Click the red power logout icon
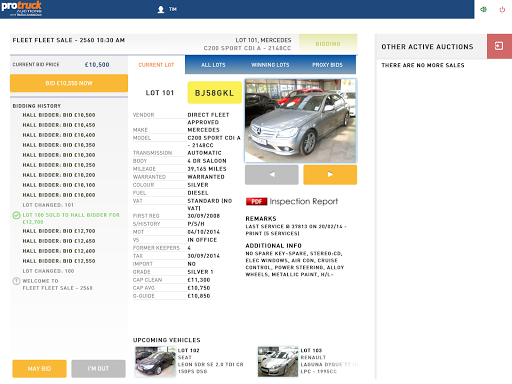Viewport: 512px width, 384px height. pyautogui.click(x=502, y=9)
